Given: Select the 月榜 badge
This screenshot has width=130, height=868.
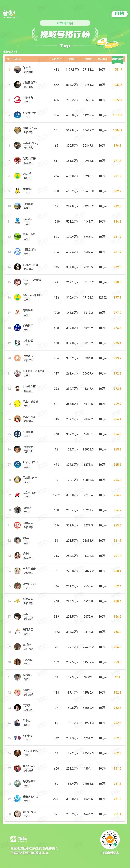Looking at the screenshot, I should (x=119, y=14).
